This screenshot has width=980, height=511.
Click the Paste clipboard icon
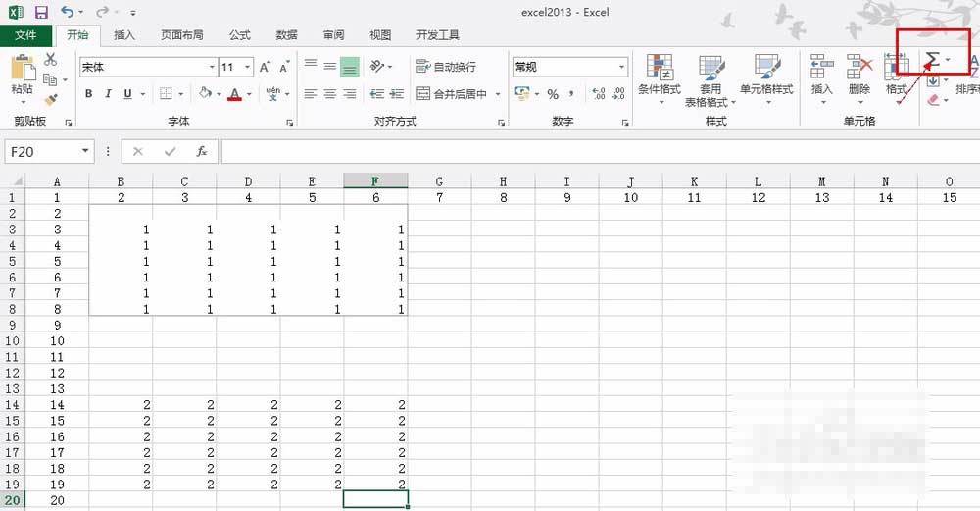(23, 68)
